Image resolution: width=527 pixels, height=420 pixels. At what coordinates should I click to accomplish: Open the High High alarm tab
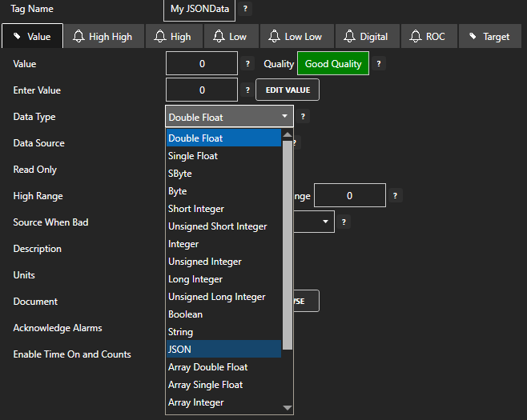click(x=103, y=37)
